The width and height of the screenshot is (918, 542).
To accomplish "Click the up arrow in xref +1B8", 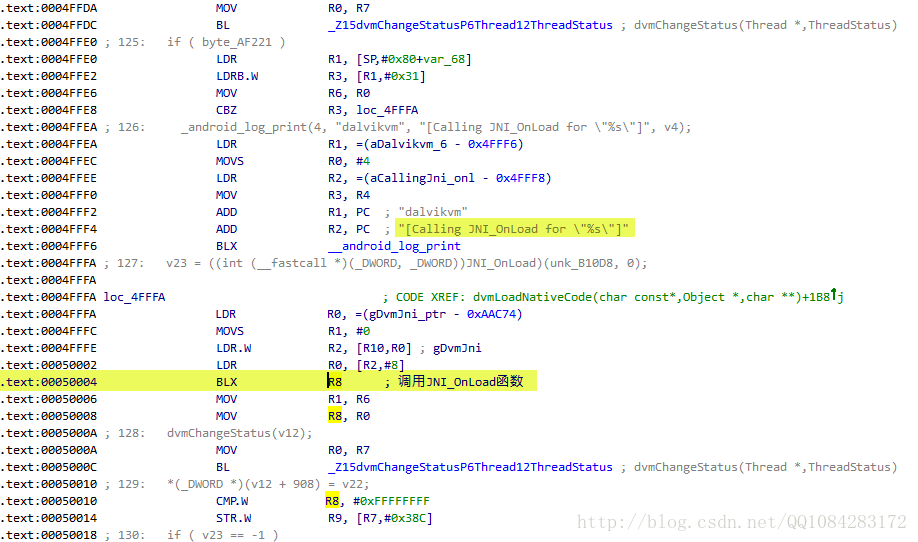I will [834, 294].
